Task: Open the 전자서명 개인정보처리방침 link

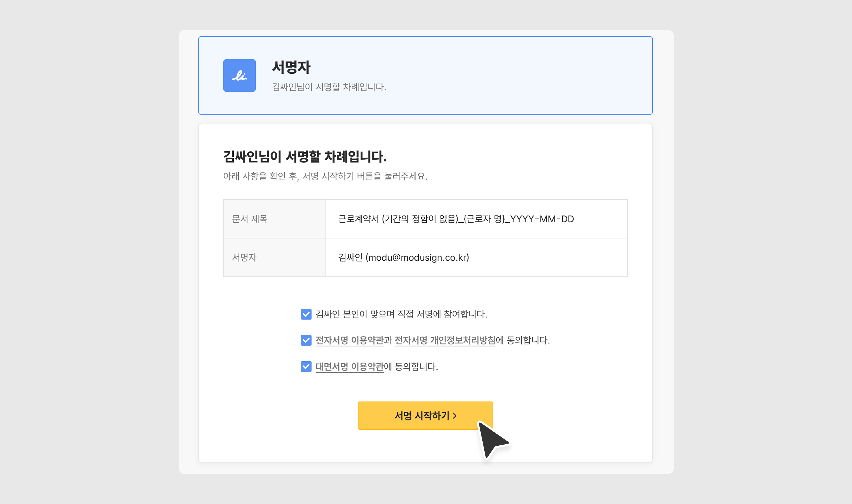Action: tap(445, 340)
